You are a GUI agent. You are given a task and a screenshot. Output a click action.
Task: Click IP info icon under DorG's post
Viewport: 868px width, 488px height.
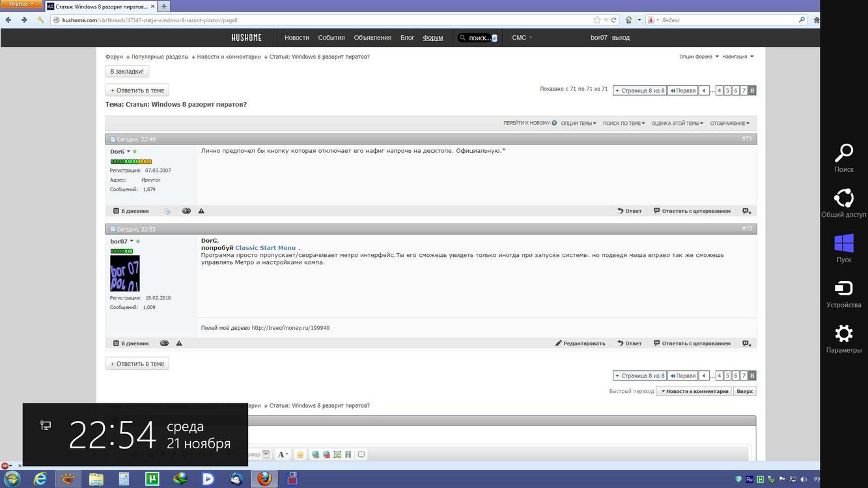[186, 211]
